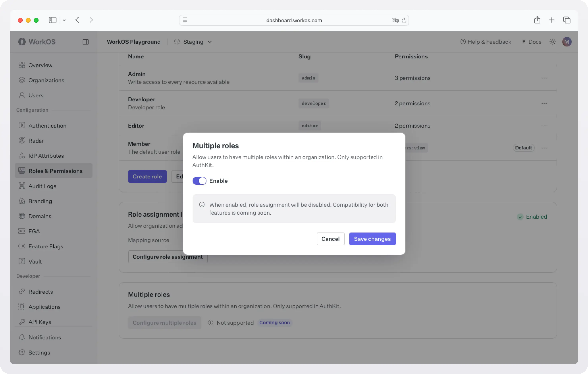This screenshot has width=588, height=374.
Task: Click the Staging environment icon
Action: (x=177, y=42)
